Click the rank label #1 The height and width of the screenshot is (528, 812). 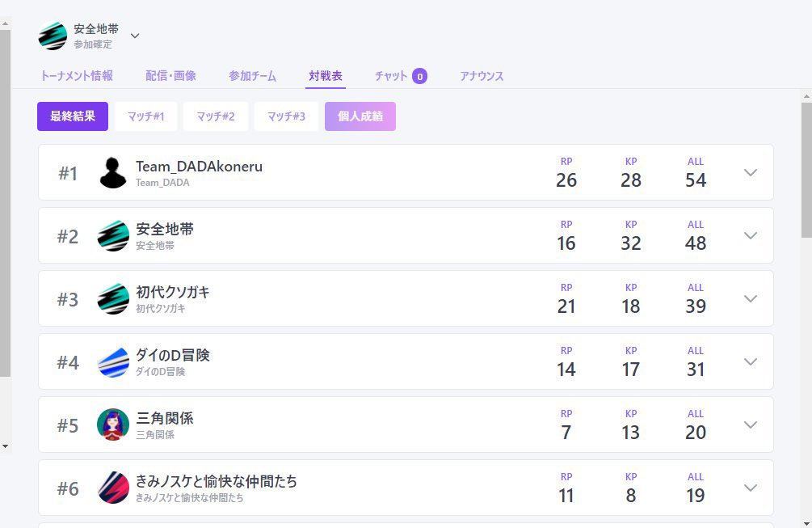coord(68,174)
